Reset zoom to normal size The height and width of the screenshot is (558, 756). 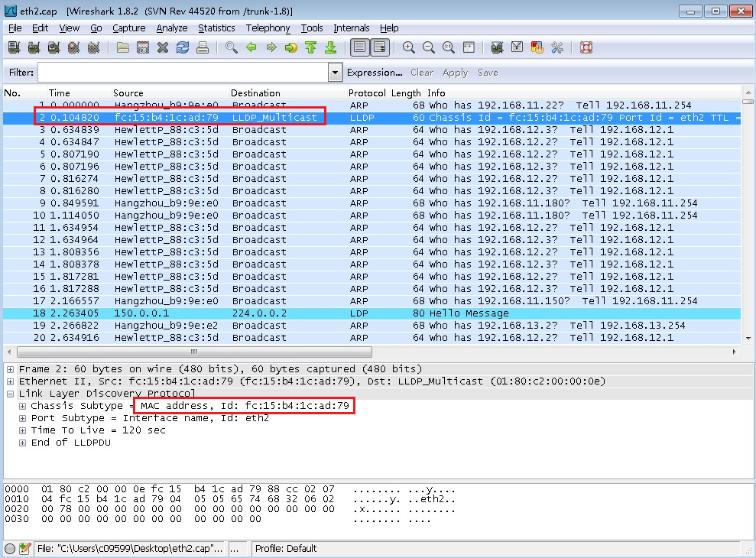pyautogui.click(x=449, y=47)
